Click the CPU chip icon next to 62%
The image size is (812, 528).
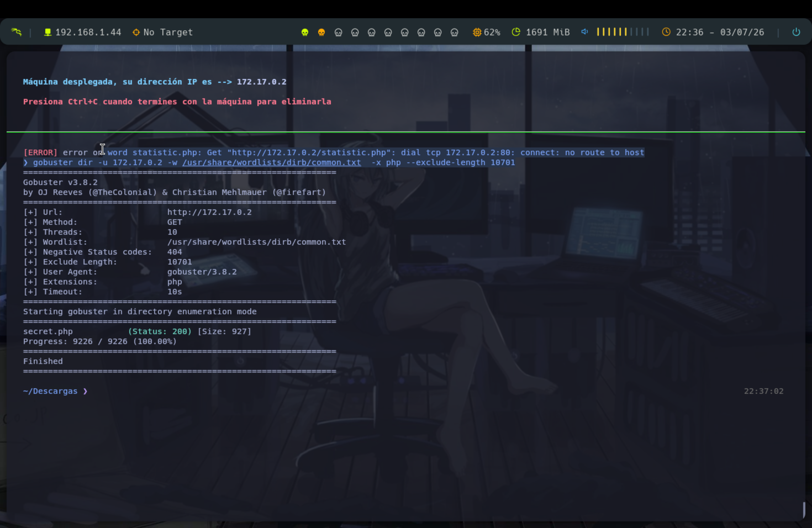(477, 32)
